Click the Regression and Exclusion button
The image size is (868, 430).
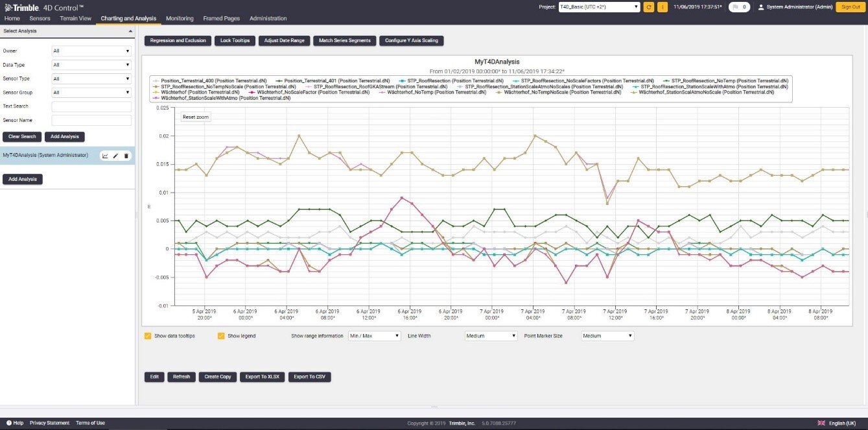178,40
